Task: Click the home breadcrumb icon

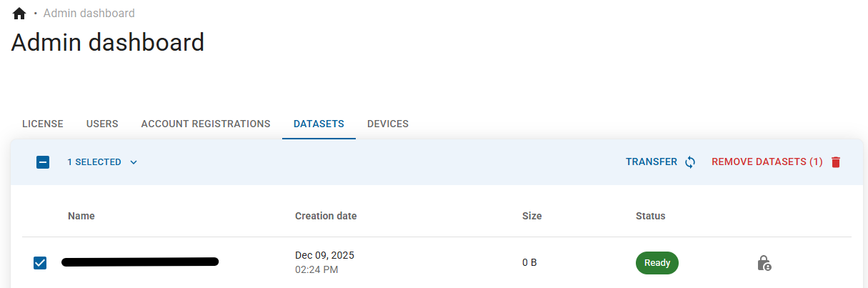Action: pos(19,14)
